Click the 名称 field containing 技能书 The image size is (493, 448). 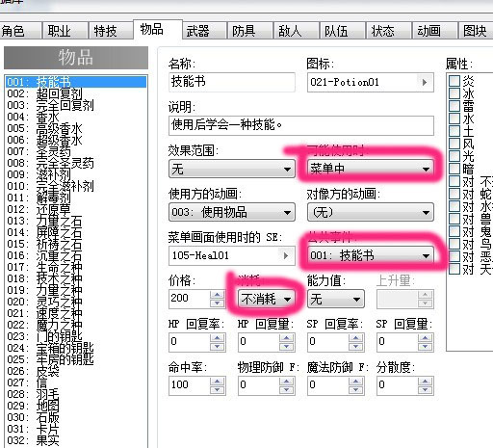[x=232, y=82]
